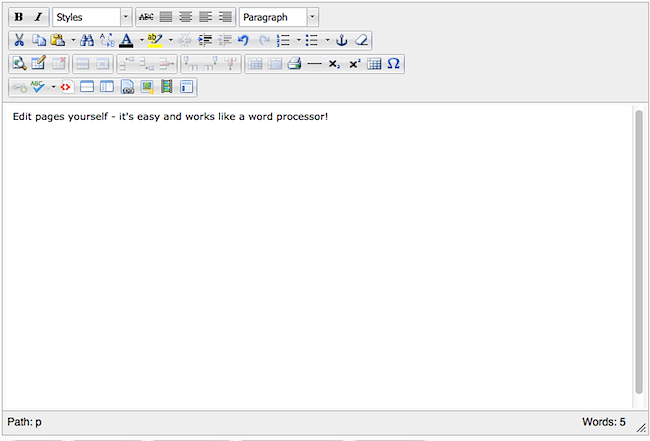Click into the editor text area

(x=300, y=250)
